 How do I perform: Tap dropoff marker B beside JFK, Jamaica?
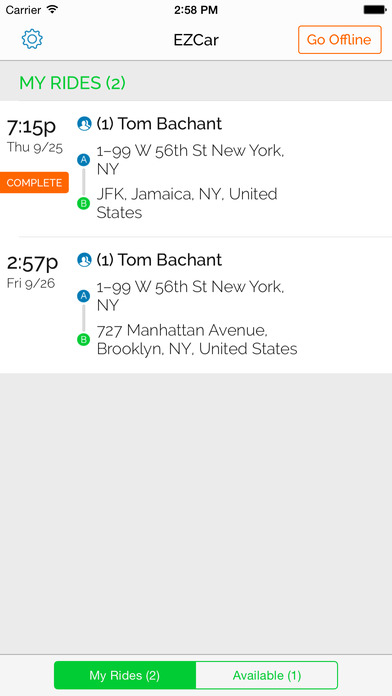tap(83, 204)
